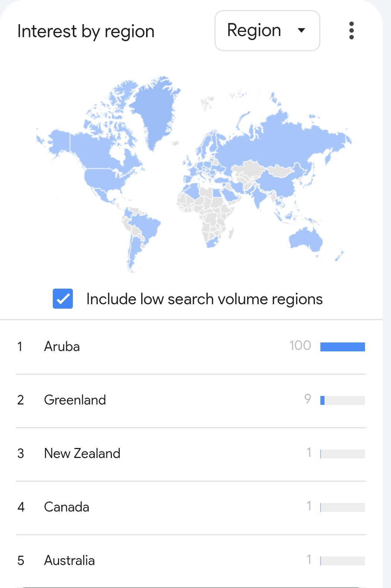Uncheck Include low search volume regions
391x588 pixels.
point(63,299)
